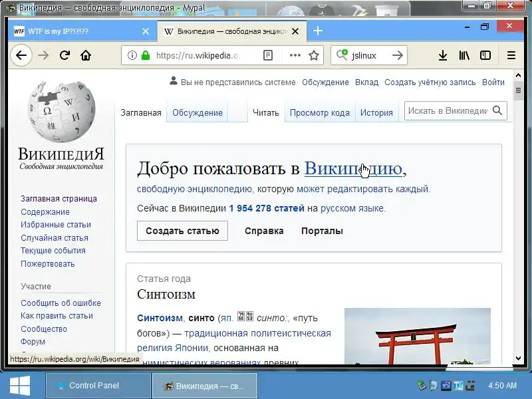Select the Читать view tab
The height and width of the screenshot is (399, 532).
[x=265, y=112]
